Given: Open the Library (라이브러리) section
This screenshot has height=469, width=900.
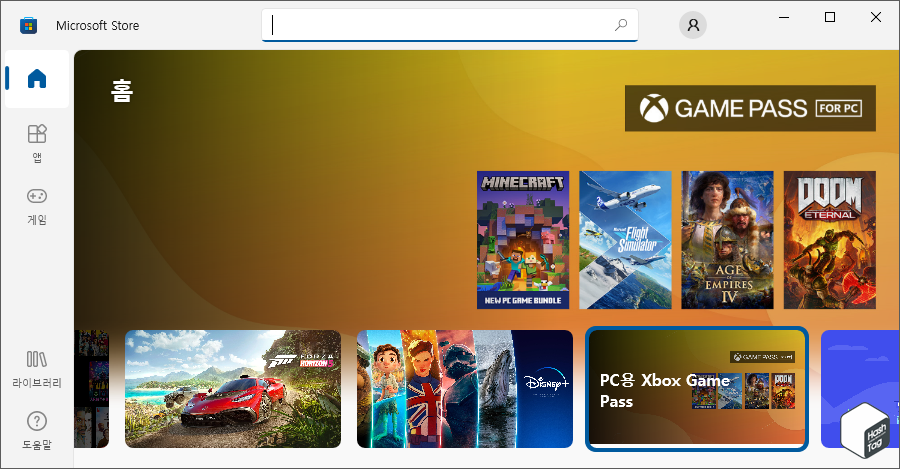Looking at the screenshot, I should pos(37,369).
